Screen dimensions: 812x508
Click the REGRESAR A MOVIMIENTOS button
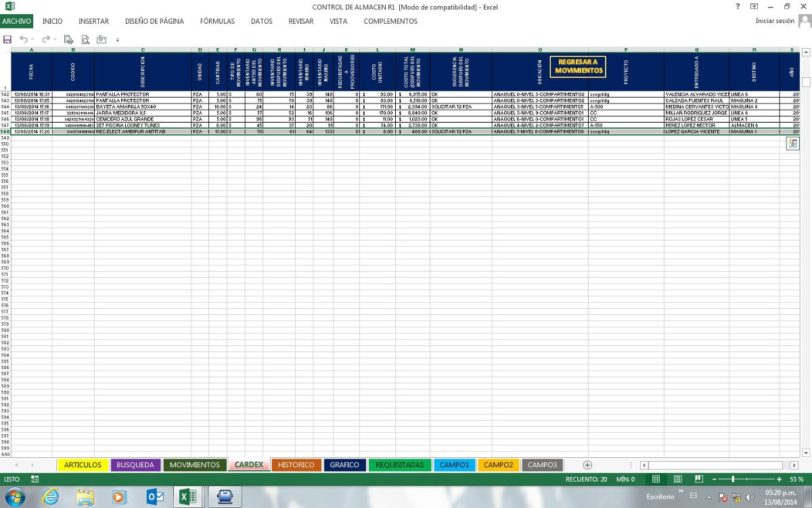(x=578, y=66)
